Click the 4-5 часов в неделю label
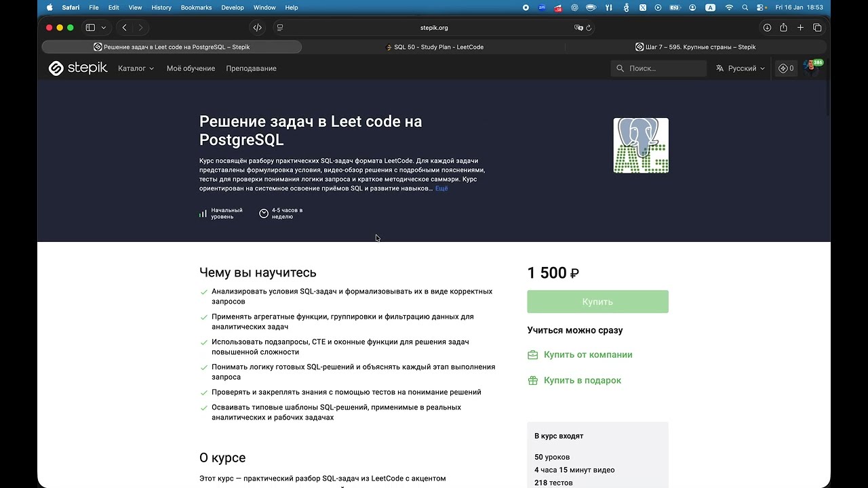This screenshot has width=868, height=488. point(287,213)
